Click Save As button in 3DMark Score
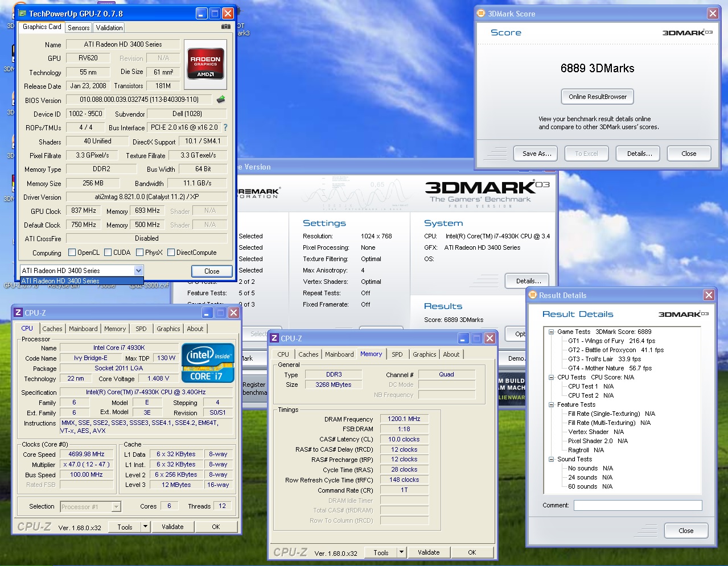 [x=537, y=154]
